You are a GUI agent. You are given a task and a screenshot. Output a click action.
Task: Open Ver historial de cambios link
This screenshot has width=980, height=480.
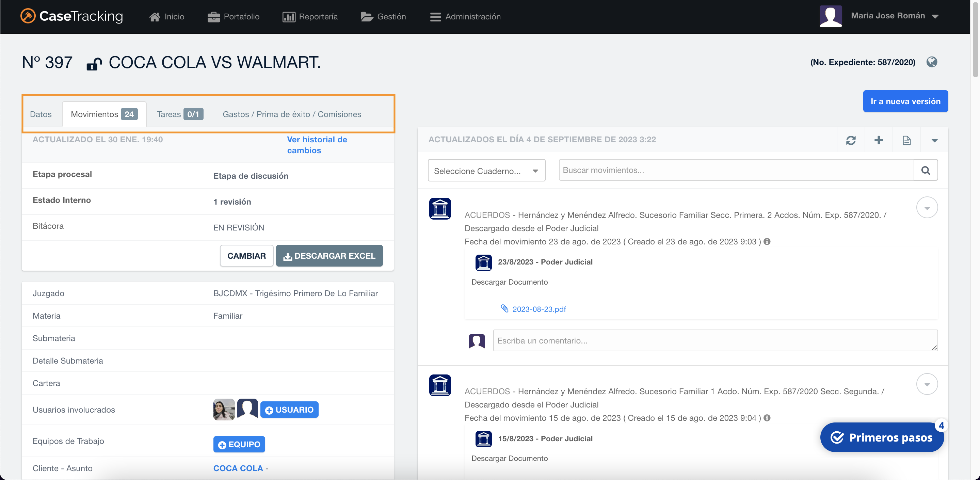(x=317, y=145)
